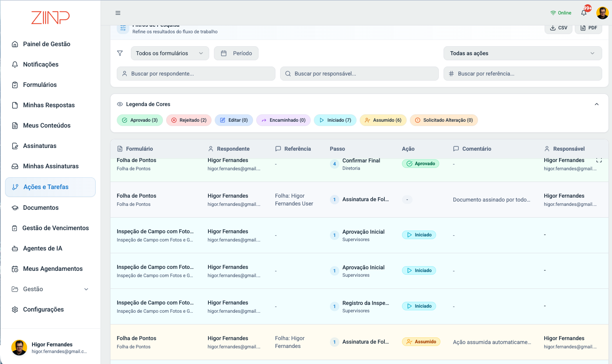
Task: Export results as PDF
Action: point(588,28)
